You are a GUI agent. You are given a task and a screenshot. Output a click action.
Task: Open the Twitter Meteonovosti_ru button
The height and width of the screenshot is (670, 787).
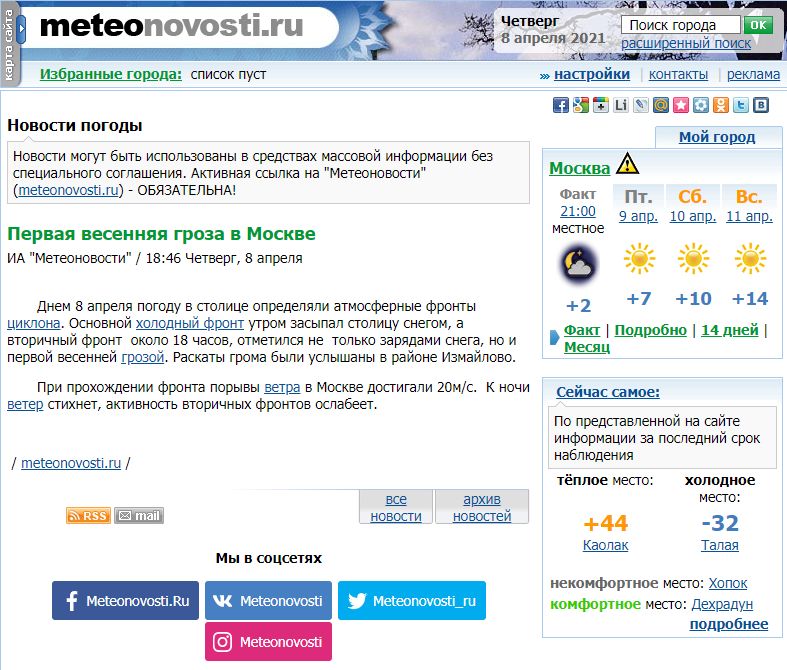[412, 601]
